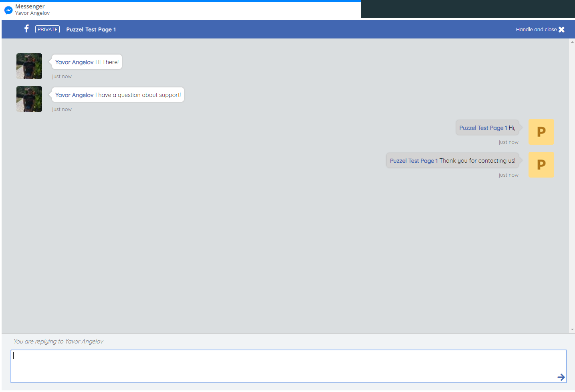
Task: Click the PRIVATE badge in header
Action: pos(47,29)
